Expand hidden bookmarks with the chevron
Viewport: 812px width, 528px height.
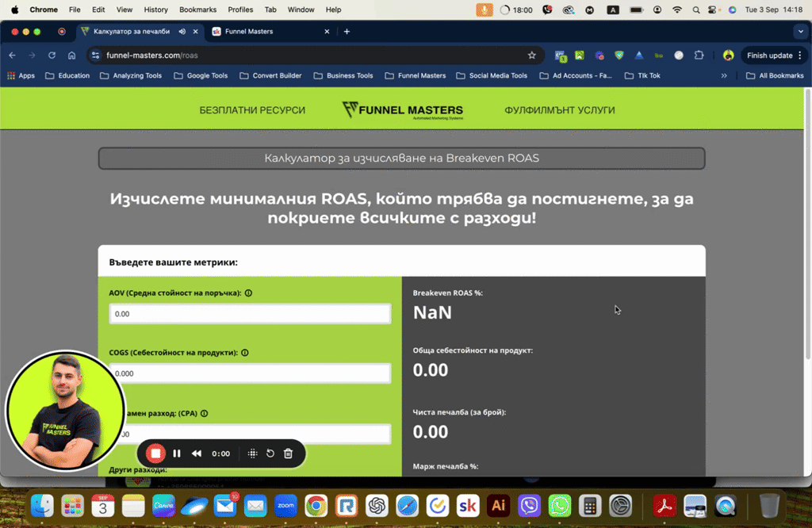click(725, 76)
